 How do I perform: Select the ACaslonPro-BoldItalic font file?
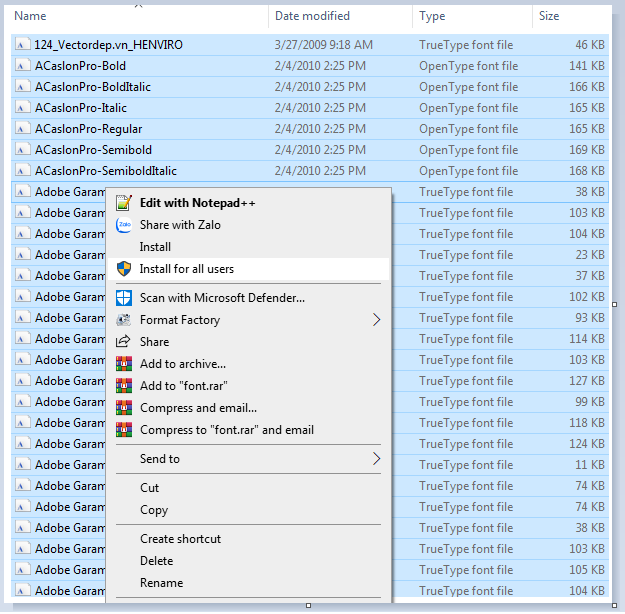[92, 87]
